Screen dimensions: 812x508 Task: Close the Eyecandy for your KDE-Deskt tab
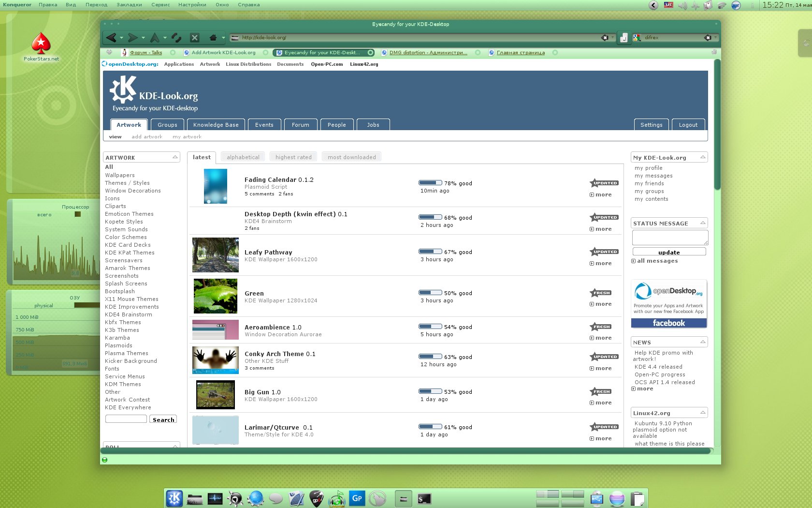click(370, 53)
